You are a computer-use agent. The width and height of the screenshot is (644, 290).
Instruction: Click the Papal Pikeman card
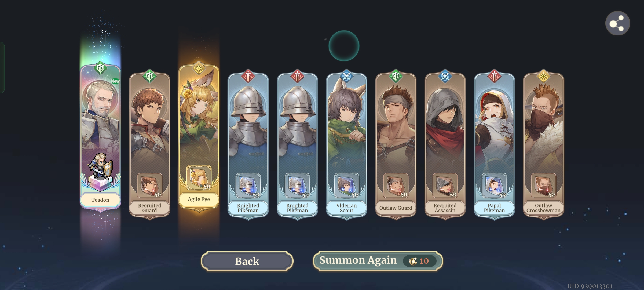(494, 145)
